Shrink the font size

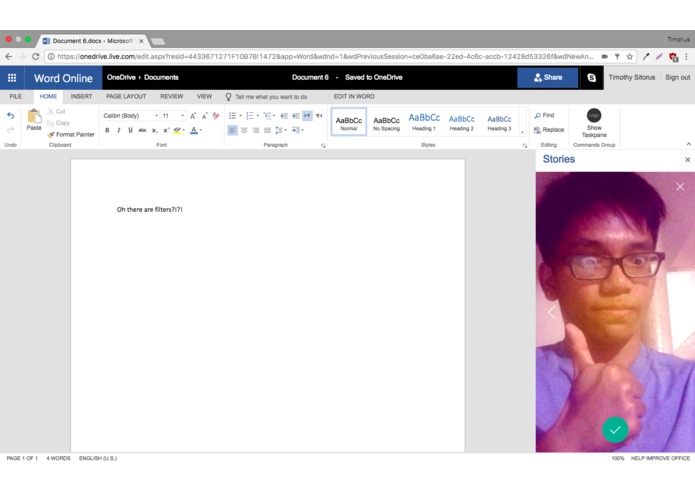click(x=204, y=116)
